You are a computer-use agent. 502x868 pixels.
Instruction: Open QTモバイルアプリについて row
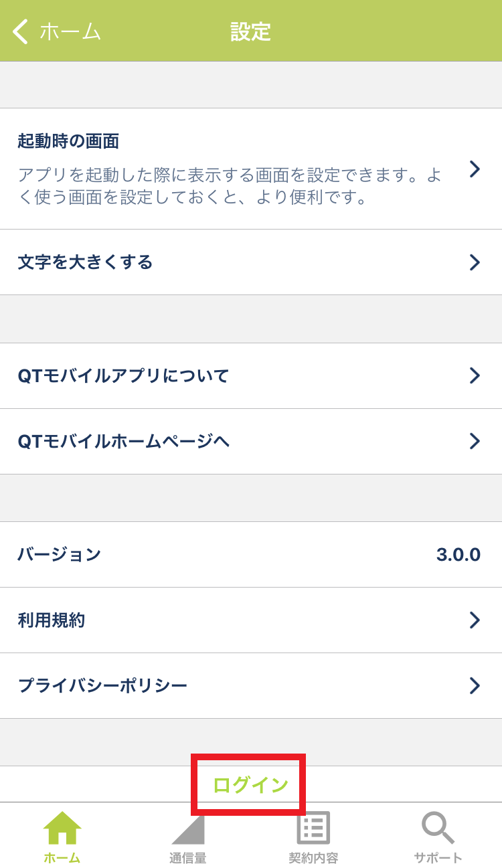[251, 376]
